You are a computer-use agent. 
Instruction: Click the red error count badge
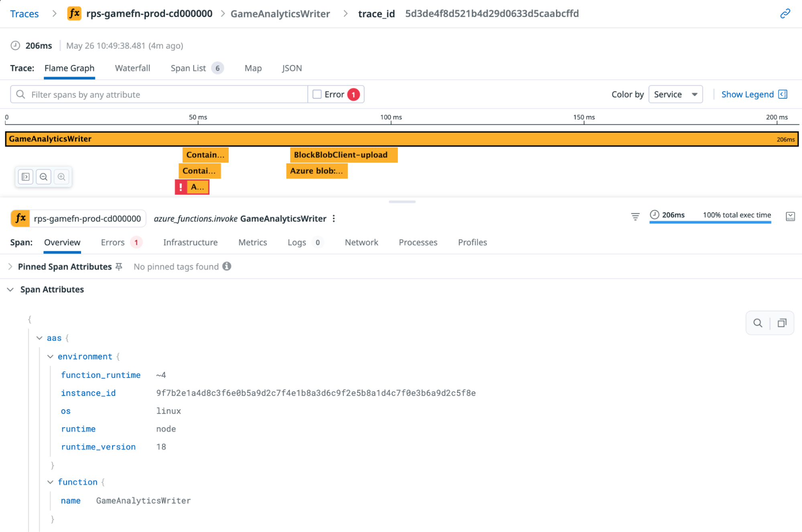tap(353, 95)
